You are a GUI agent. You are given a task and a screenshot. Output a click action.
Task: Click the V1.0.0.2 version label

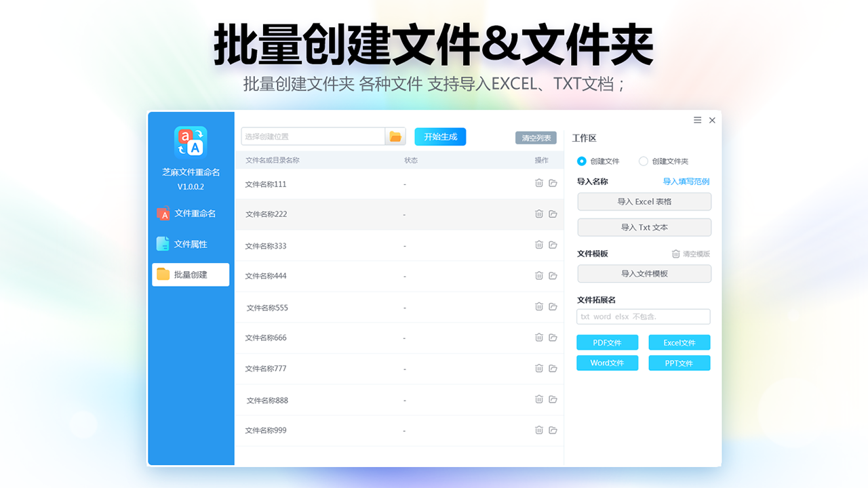click(191, 186)
